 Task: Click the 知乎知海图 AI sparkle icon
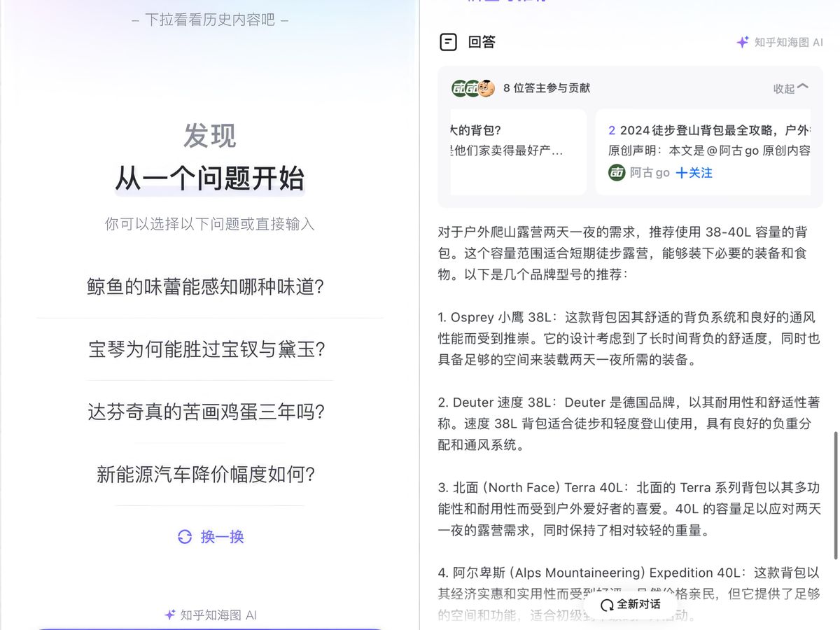tap(742, 42)
